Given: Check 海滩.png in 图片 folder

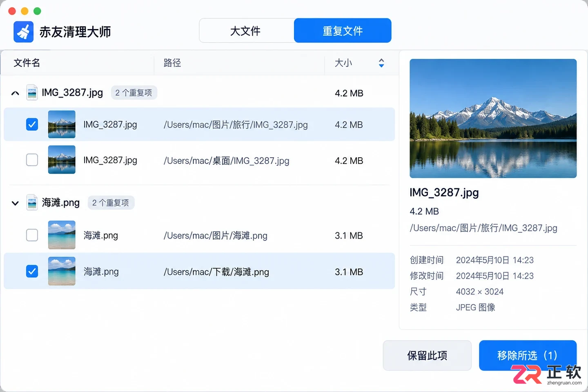Looking at the screenshot, I should (32, 235).
